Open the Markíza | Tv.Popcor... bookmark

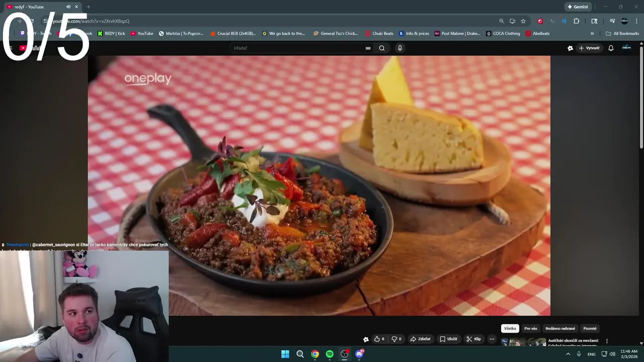[181, 34]
